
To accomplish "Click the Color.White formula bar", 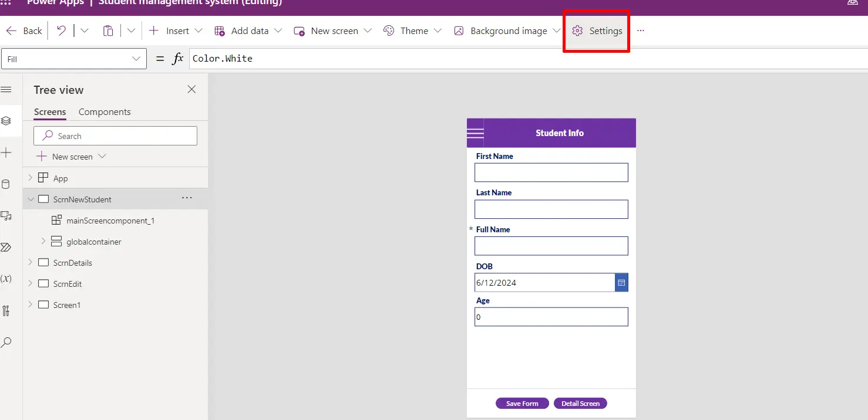I will tap(529, 59).
